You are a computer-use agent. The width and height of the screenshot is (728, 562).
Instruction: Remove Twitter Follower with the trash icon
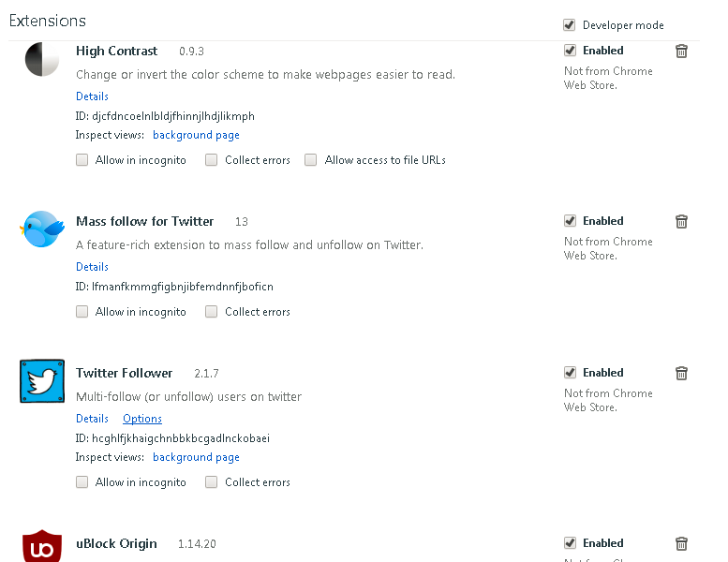click(x=682, y=373)
